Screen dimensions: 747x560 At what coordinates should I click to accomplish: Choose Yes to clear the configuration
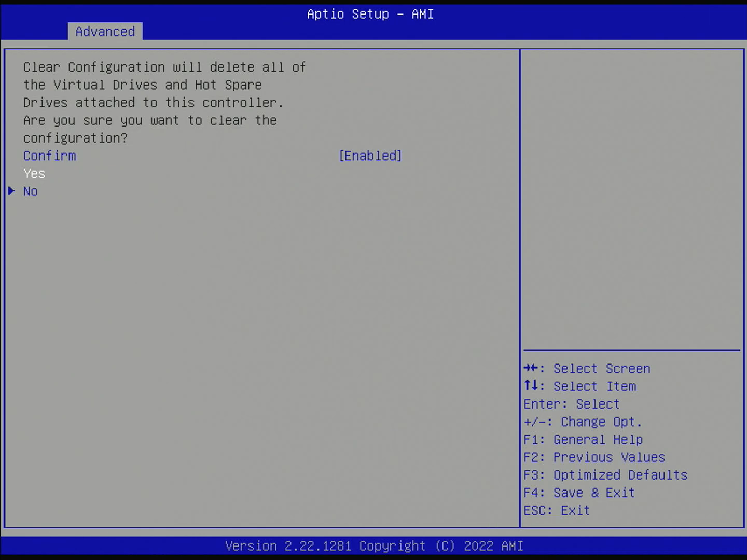[x=34, y=174]
